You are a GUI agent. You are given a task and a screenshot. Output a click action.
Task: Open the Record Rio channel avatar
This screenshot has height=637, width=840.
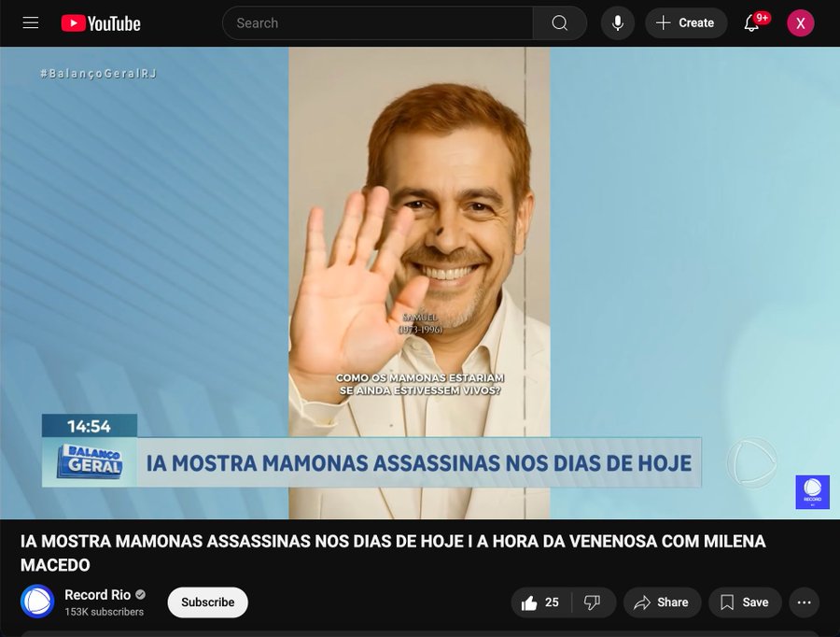click(x=37, y=602)
